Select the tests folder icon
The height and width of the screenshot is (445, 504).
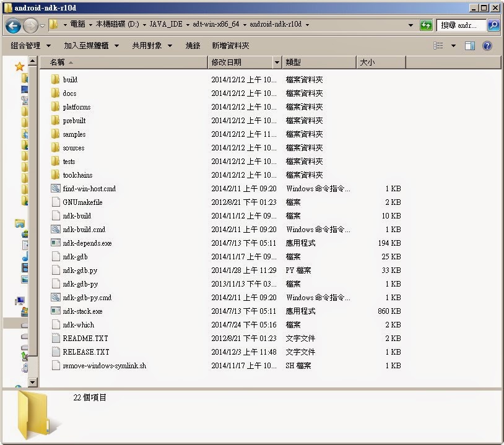point(55,162)
